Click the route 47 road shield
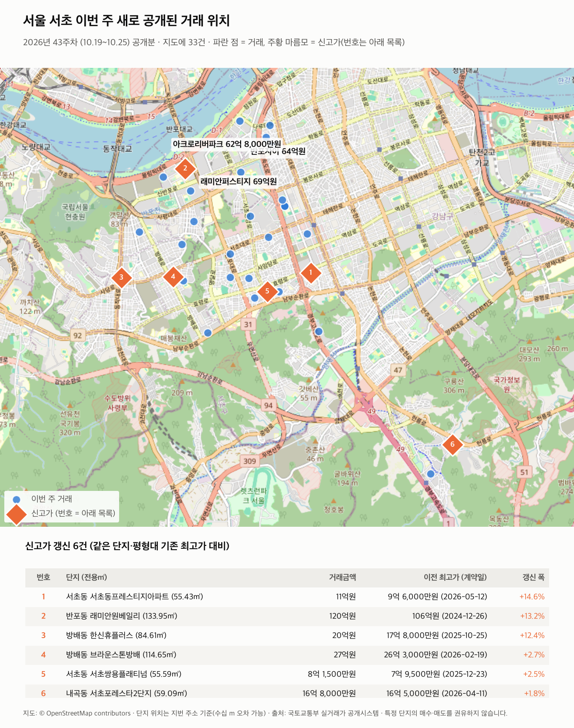The height and width of the screenshot is (728, 574). (398, 370)
